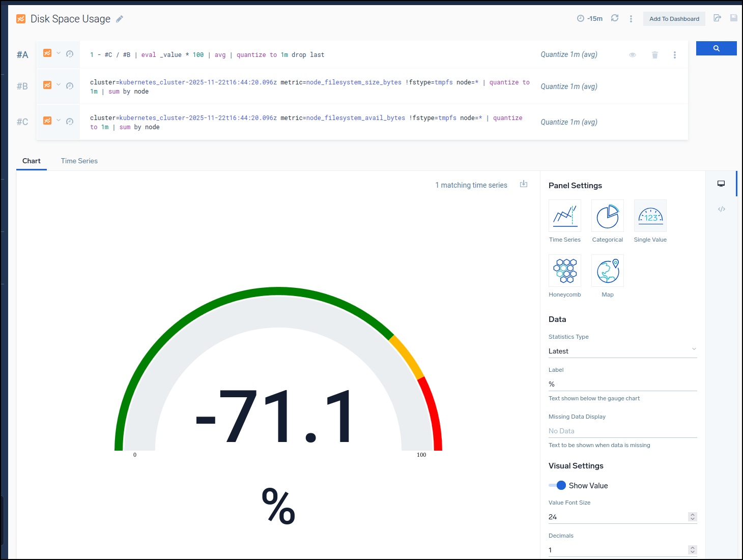This screenshot has width=743, height=560.
Task: Click the Add To Dashboard button
Action: [674, 19]
